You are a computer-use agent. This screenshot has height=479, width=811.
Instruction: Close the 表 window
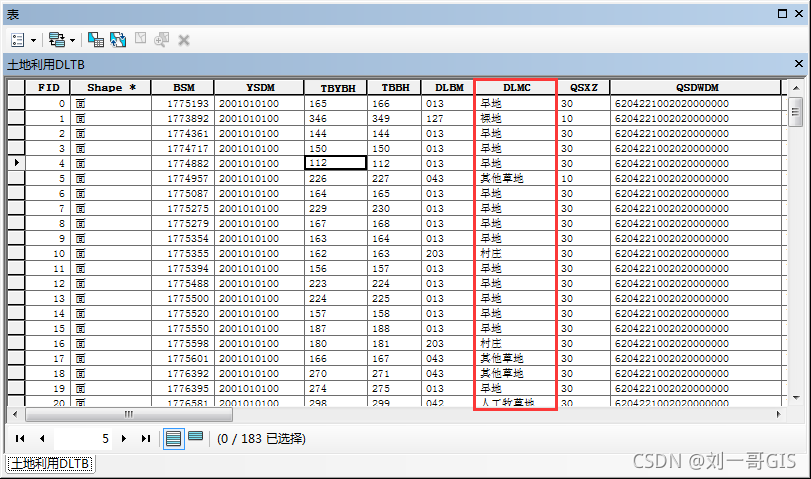(x=799, y=14)
